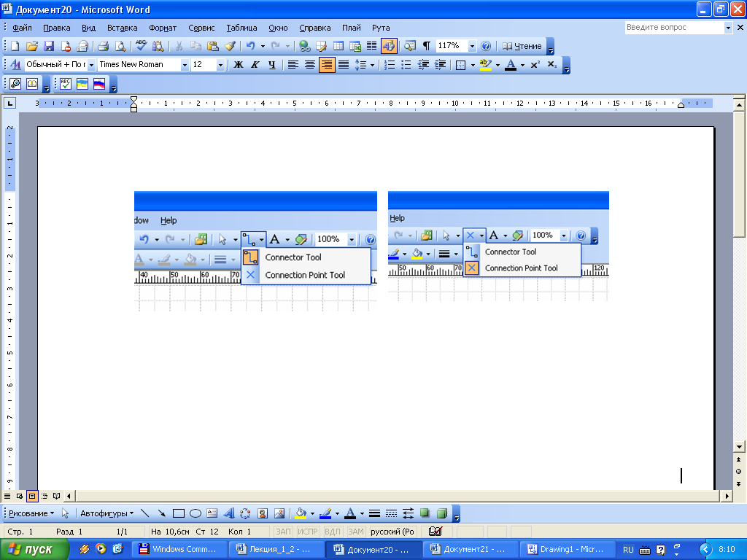The image size is (747, 560).
Task: Expand highlight color dropdown arrow
Action: tap(498, 64)
